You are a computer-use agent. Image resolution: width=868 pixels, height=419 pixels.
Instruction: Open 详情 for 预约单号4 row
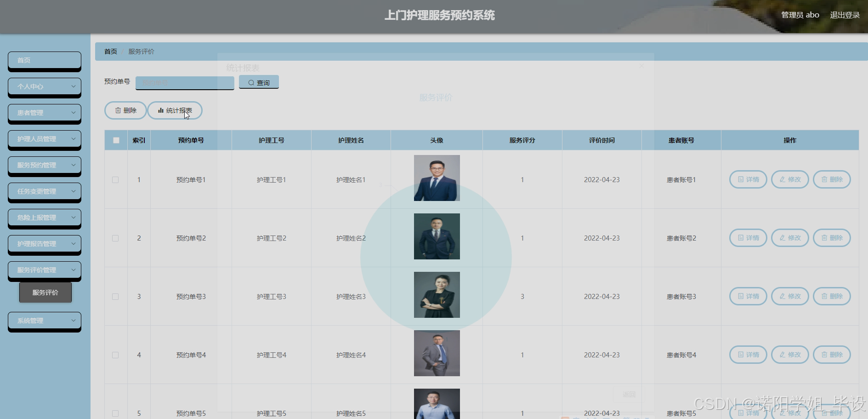click(748, 355)
